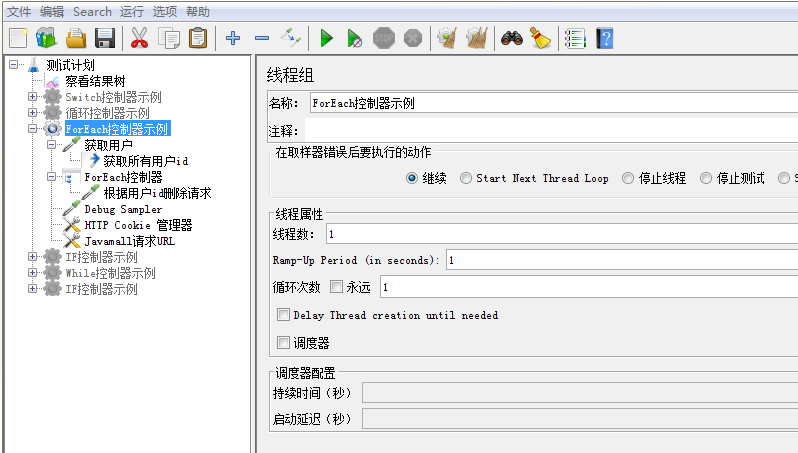Select the 继续 radio button
The image size is (798, 453).
click(x=412, y=178)
